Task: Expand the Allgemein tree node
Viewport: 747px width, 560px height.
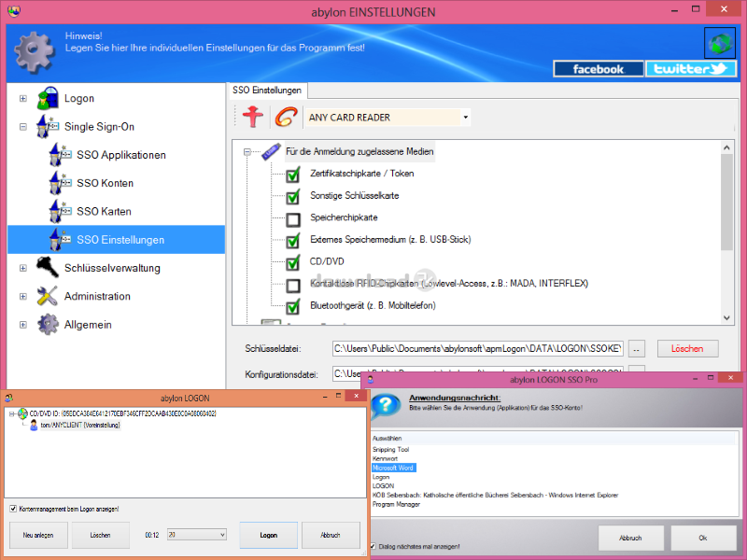Action: point(22,325)
